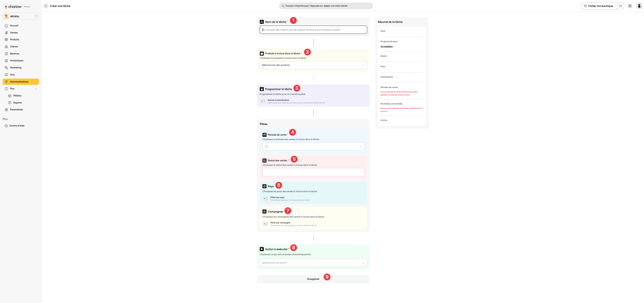Click the back arrow beside Créer une tâche
This screenshot has width=644, height=303.
(x=46, y=6)
